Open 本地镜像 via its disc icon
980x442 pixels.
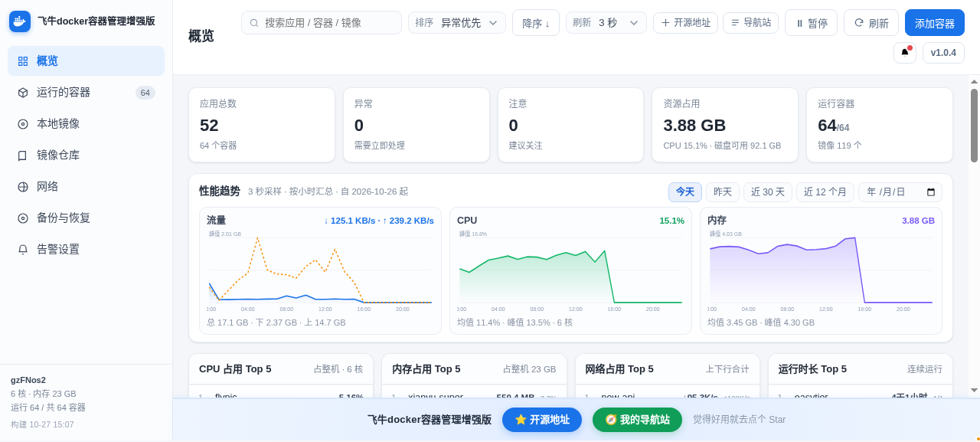point(23,124)
